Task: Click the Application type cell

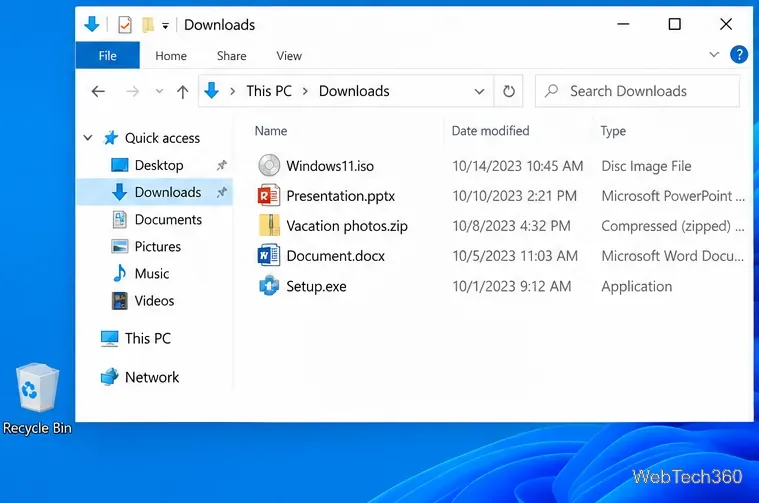Action: [637, 286]
